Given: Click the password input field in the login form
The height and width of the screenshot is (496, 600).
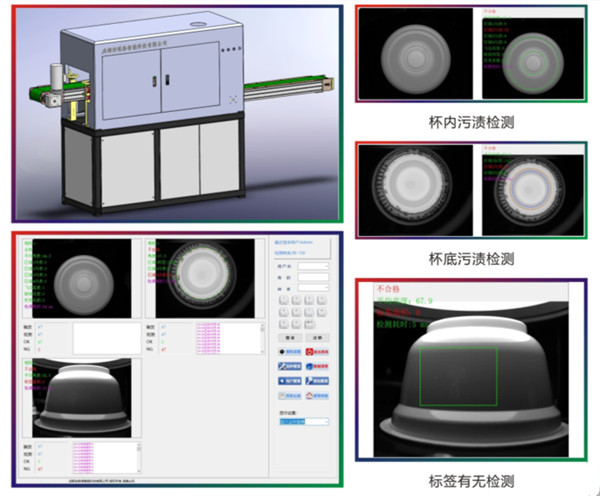Looking at the screenshot, I should 312,277.
